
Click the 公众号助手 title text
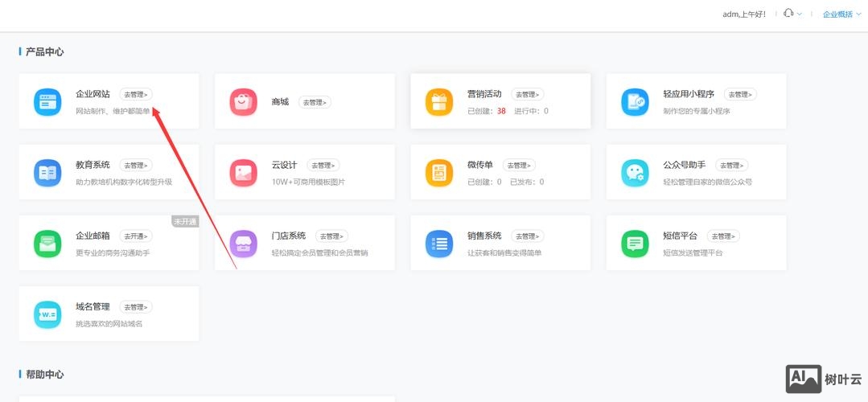pos(685,165)
